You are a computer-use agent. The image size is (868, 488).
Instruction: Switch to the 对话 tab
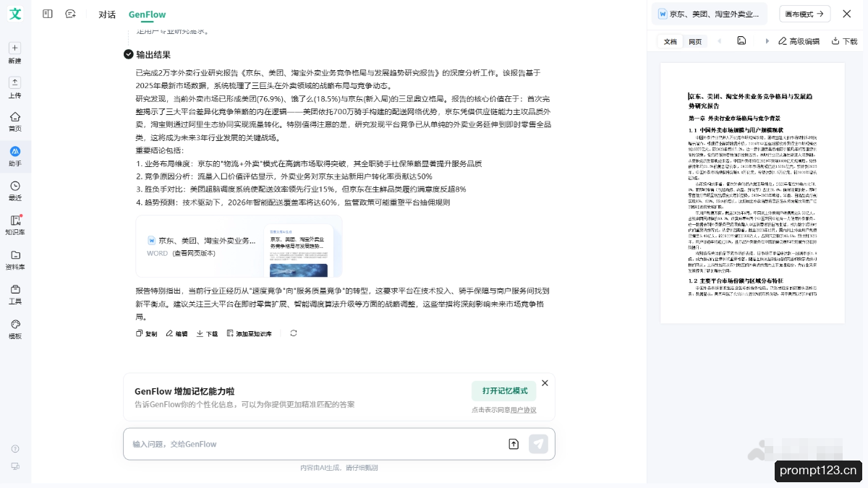pyautogui.click(x=107, y=14)
